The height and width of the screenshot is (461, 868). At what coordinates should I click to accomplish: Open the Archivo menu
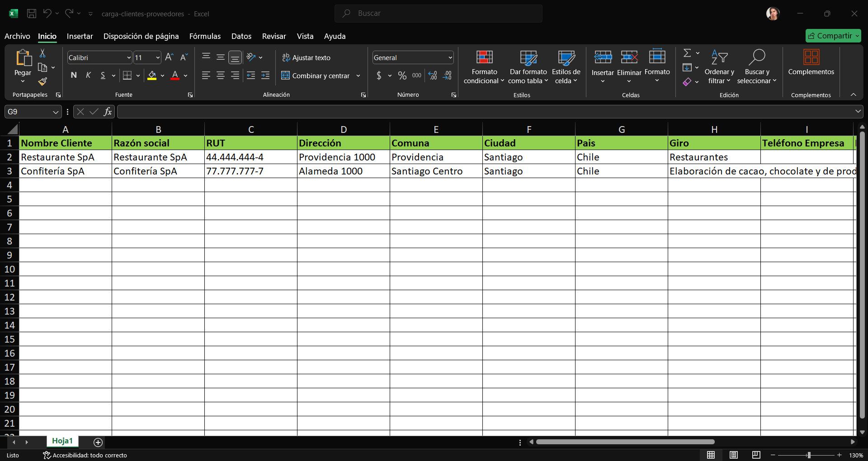(17, 36)
